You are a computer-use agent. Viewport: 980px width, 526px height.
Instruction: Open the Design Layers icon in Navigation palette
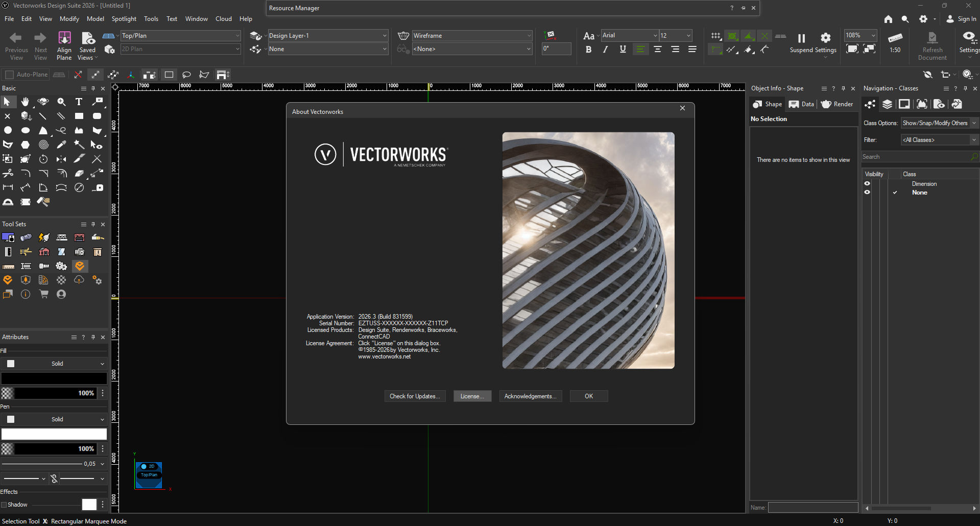888,104
